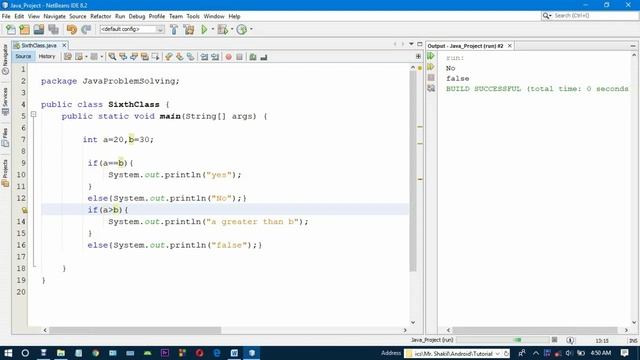Click NetBeans icon in taskbar
The height and width of the screenshot is (360, 640).
[x=252, y=353]
